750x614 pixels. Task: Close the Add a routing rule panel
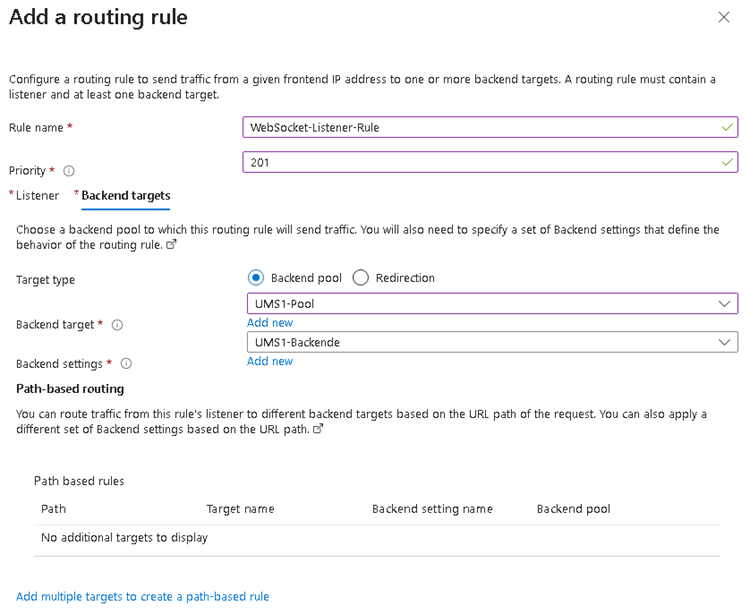(x=724, y=17)
